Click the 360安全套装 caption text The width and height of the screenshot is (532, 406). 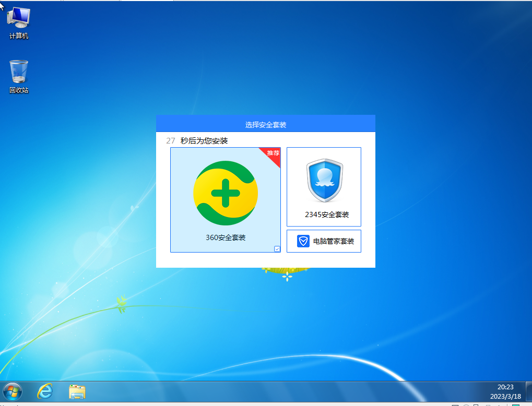pyautogui.click(x=226, y=237)
